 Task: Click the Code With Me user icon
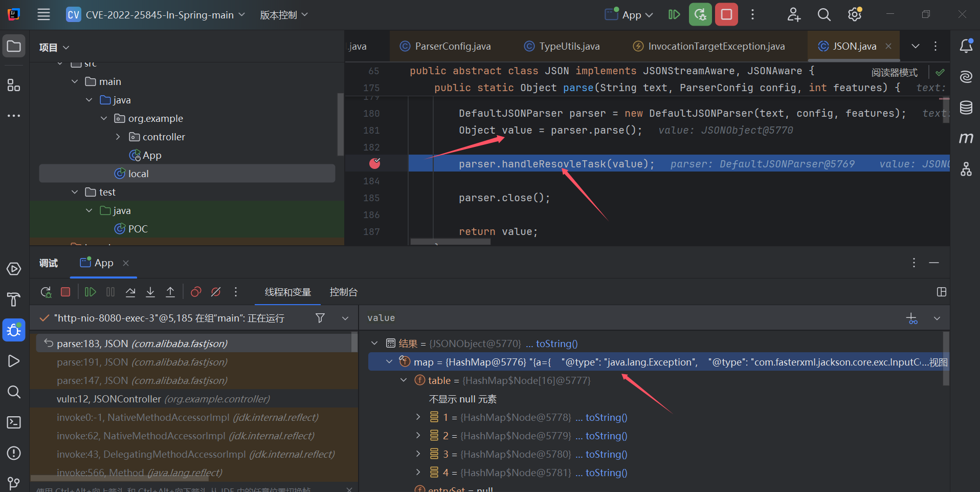pyautogui.click(x=793, y=14)
